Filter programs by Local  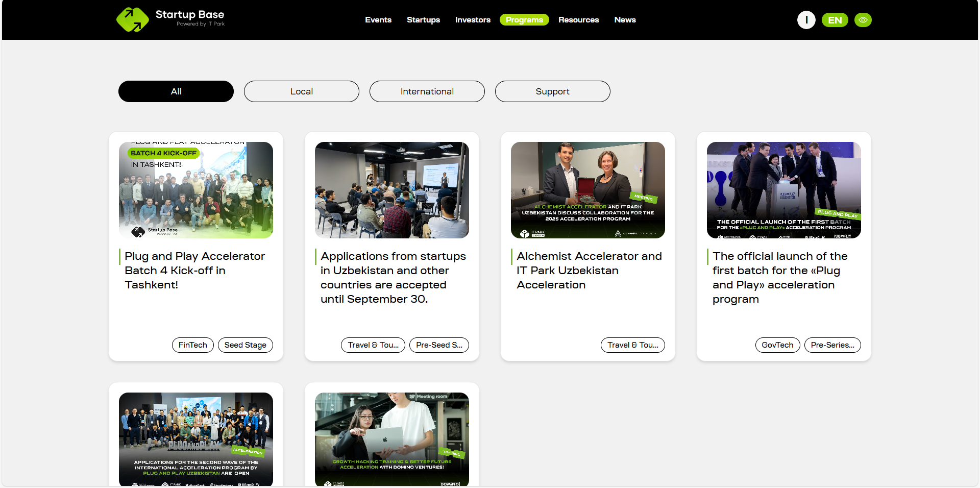point(302,91)
